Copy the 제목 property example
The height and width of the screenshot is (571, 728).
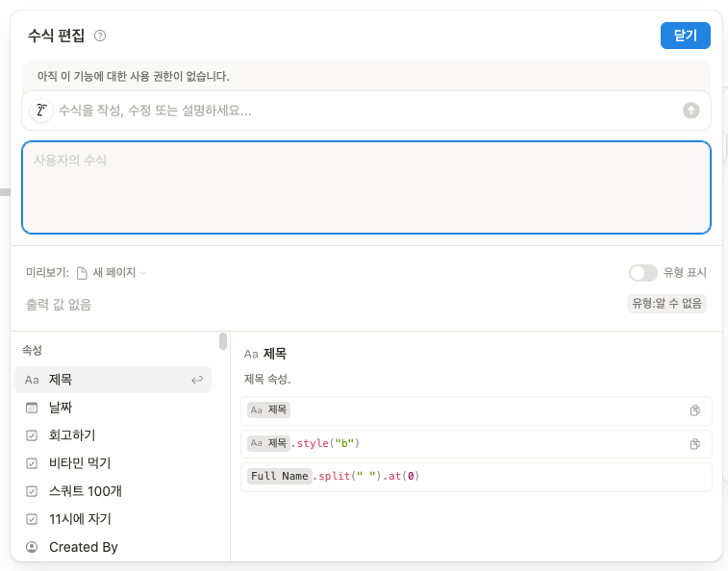coord(694,410)
